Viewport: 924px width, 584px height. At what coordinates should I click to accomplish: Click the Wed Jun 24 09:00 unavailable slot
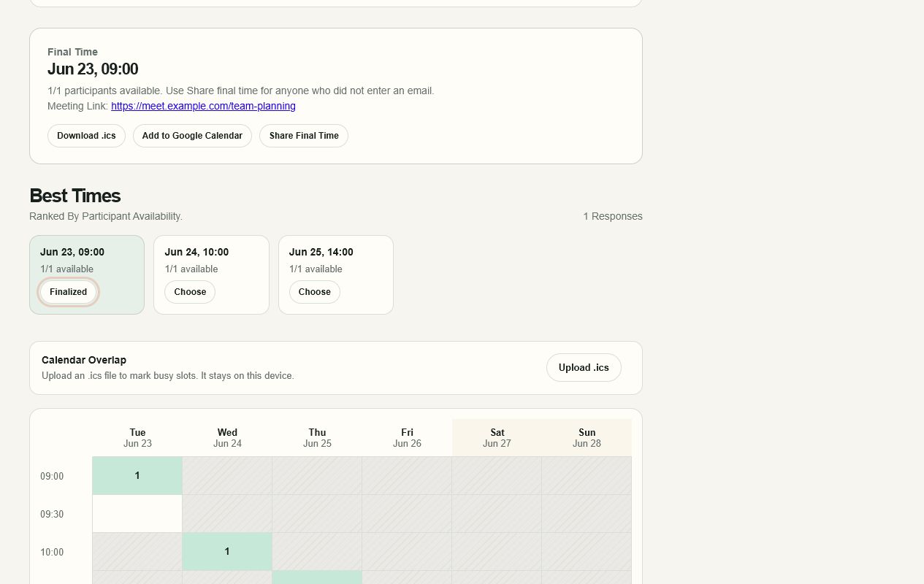tap(227, 476)
